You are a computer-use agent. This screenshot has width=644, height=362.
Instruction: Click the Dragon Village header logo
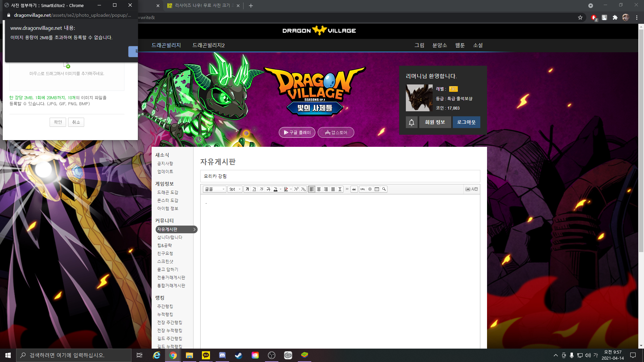319,31
